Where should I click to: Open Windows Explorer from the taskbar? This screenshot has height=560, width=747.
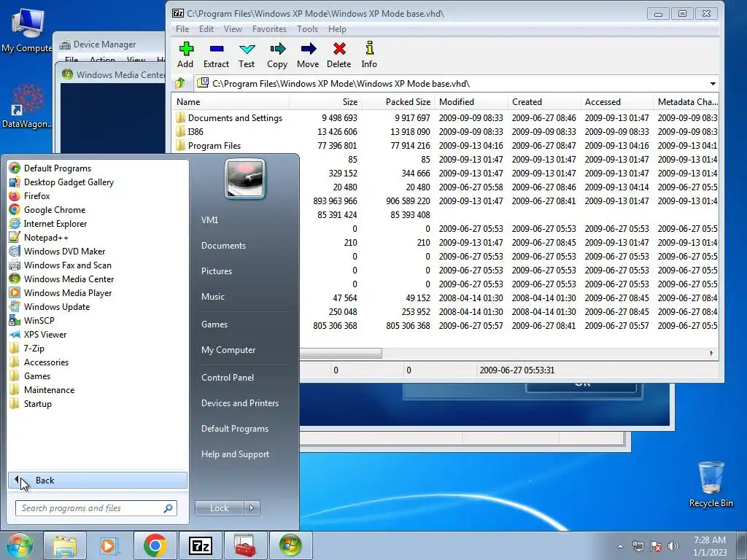tap(65, 545)
